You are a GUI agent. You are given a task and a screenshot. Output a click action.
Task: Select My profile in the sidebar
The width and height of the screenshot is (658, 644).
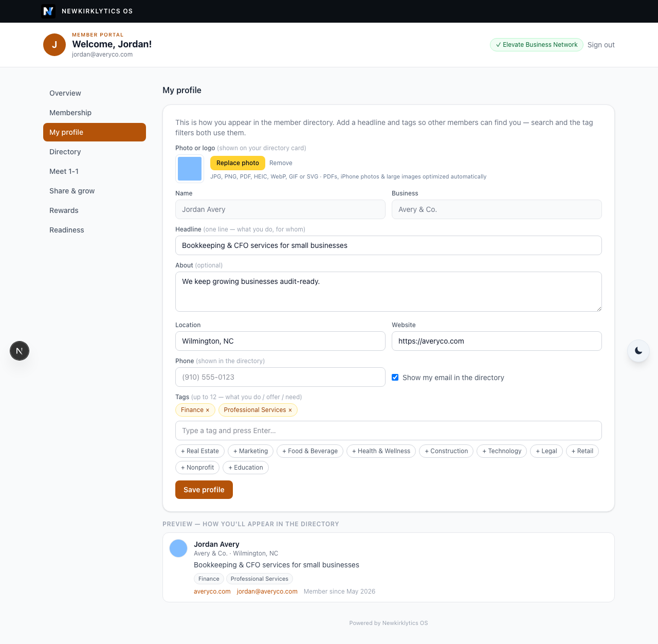click(95, 132)
